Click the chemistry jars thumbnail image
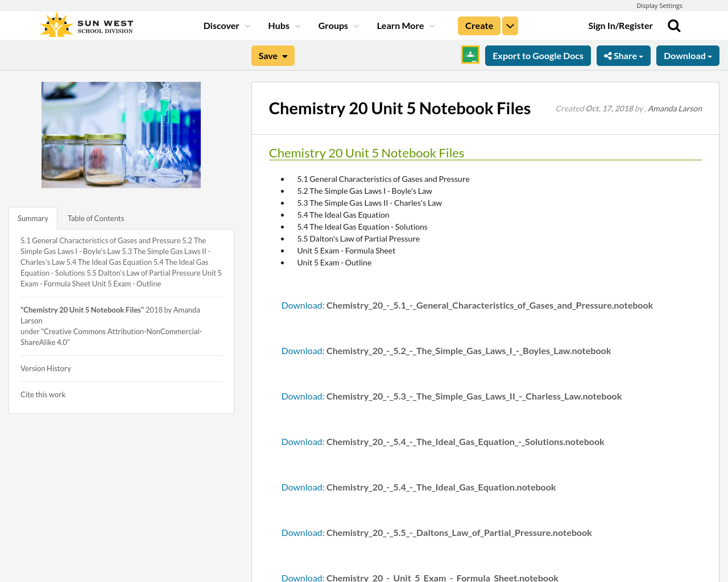 click(121, 135)
